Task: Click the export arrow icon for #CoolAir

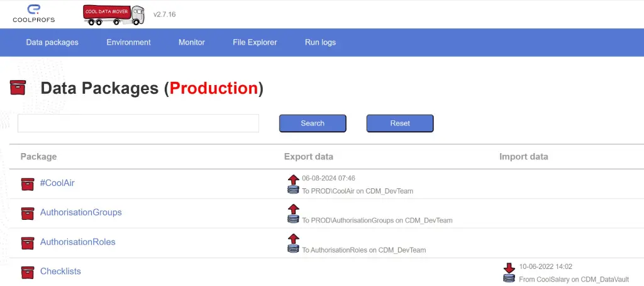Action: click(293, 184)
